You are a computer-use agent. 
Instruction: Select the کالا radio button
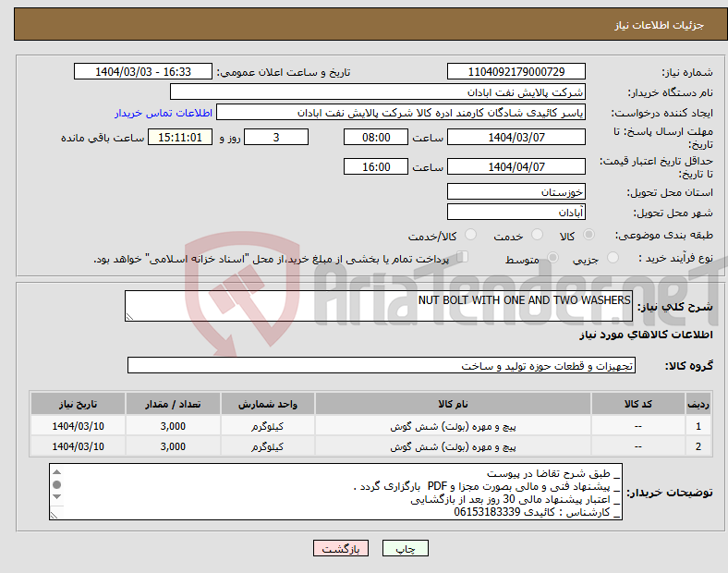(588, 235)
